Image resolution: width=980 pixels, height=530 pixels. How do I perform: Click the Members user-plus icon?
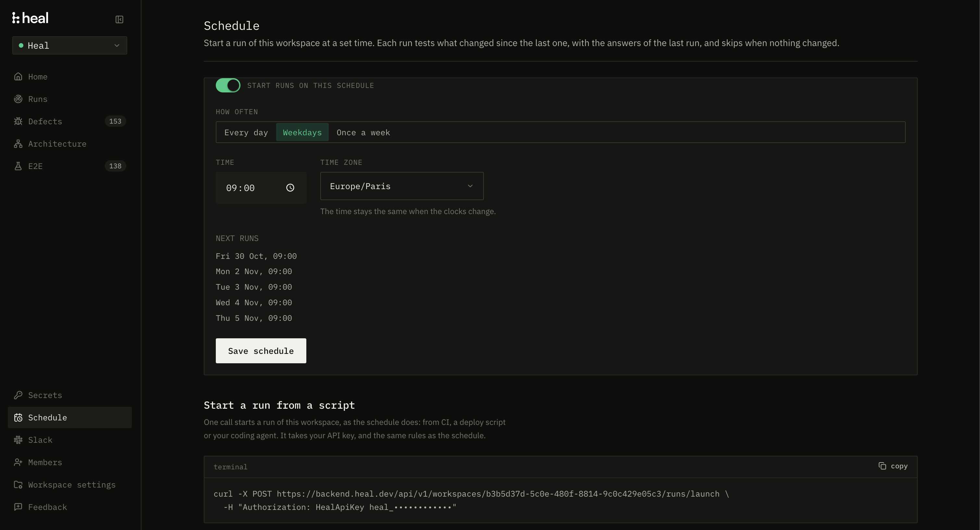coord(18,462)
